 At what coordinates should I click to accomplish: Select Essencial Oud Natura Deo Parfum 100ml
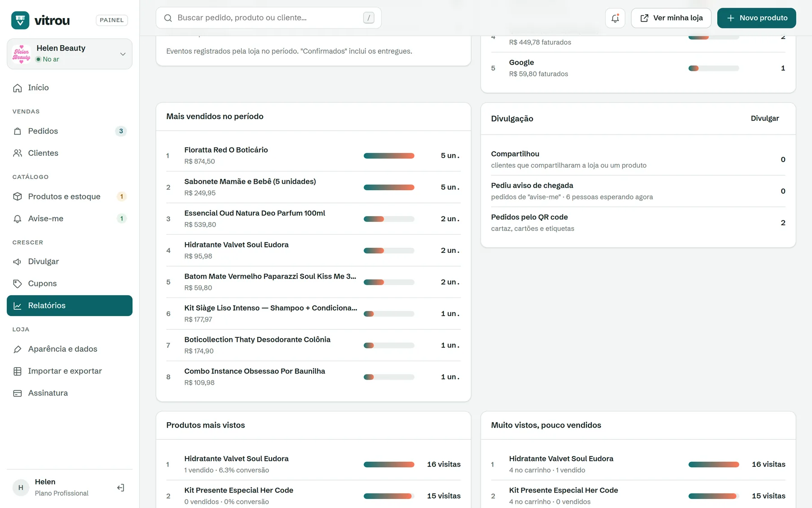pos(254,213)
